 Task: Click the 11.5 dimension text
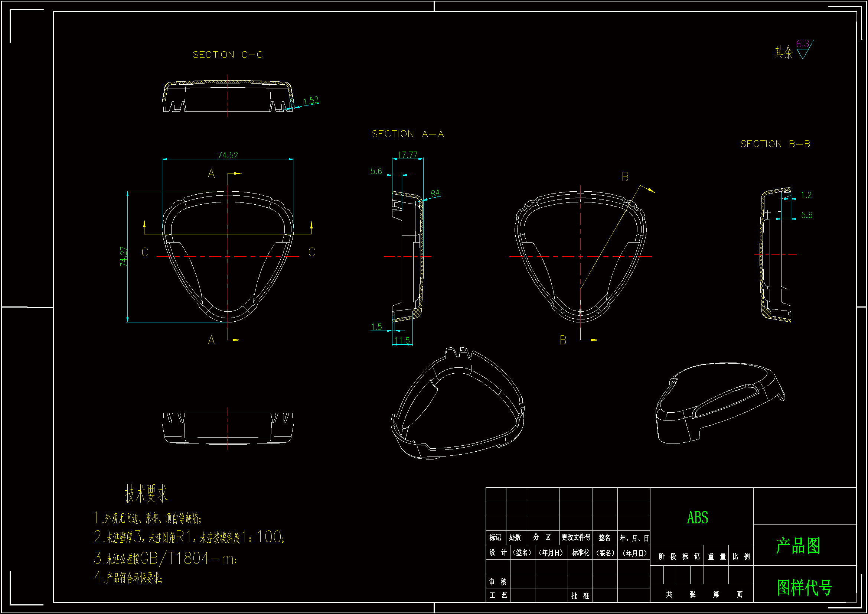point(402,341)
